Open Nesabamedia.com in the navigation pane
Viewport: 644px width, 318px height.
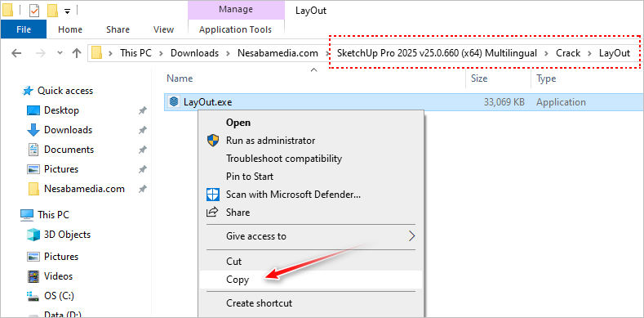pos(84,189)
